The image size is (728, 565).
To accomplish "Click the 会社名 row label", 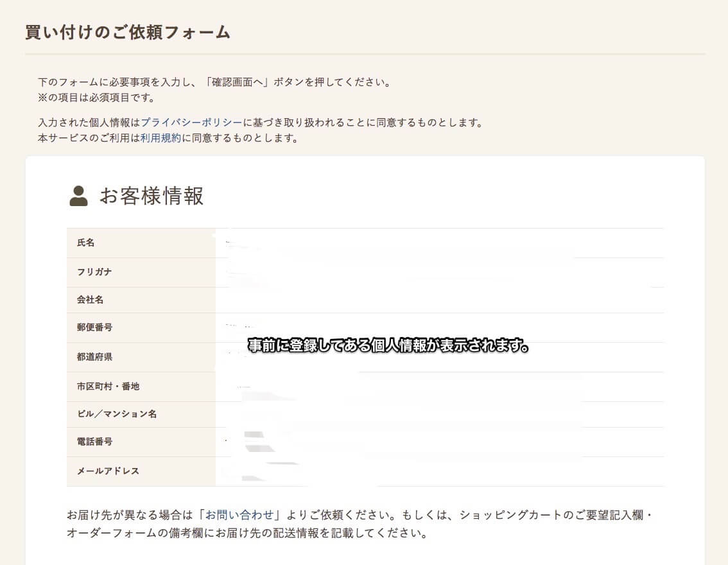I will [x=91, y=300].
